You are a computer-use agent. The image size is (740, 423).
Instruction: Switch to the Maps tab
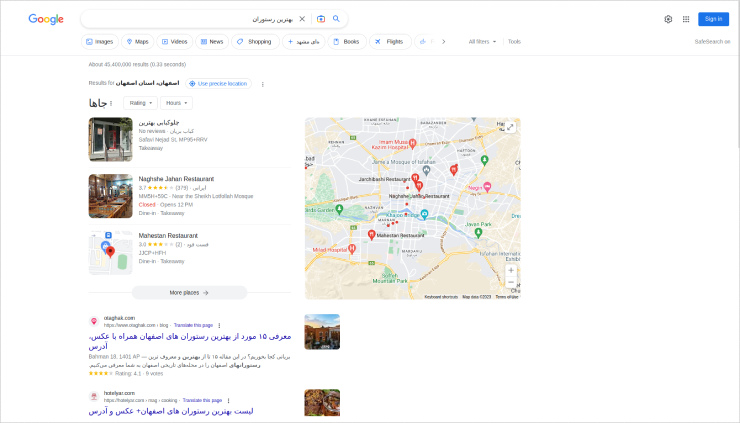pos(137,42)
